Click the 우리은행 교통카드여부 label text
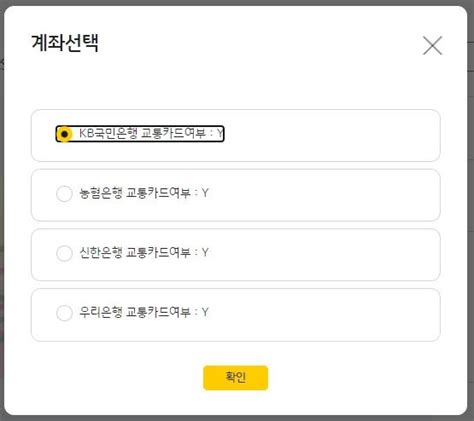The width and height of the screenshot is (474, 421). point(135,312)
